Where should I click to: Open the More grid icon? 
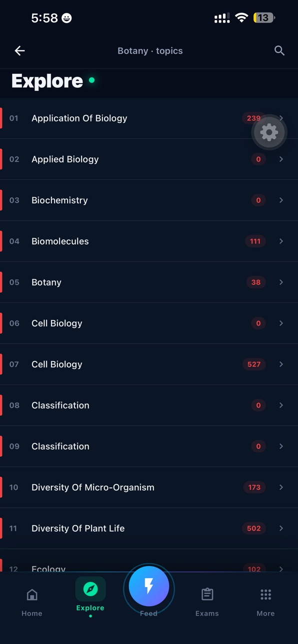[265, 595]
